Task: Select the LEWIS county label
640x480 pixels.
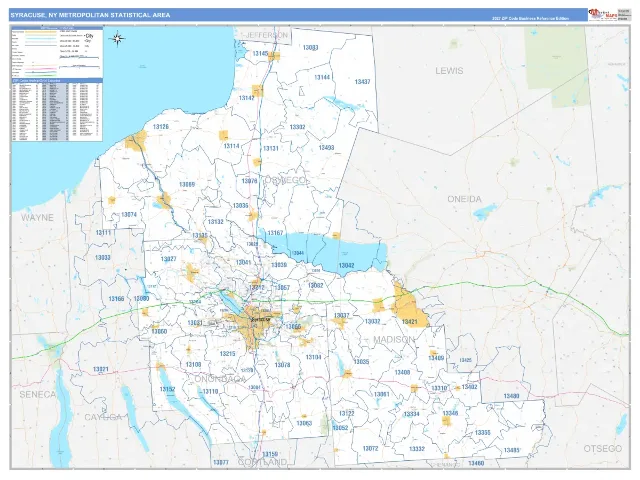Action: point(449,71)
